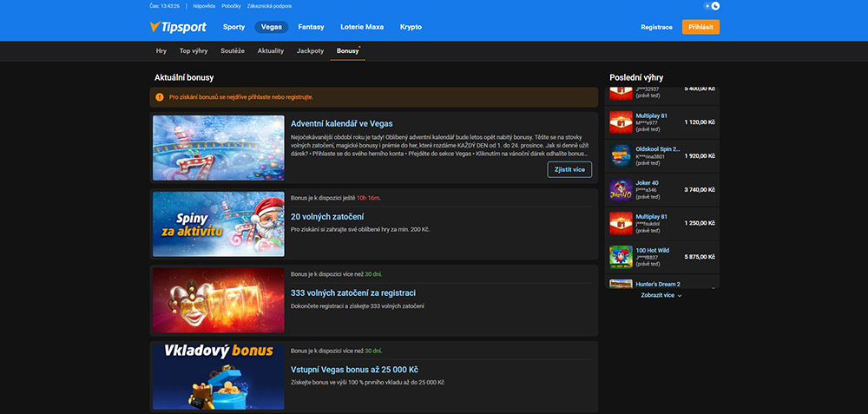The height and width of the screenshot is (414, 868).
Task: Open the Hunter's Dream 2 game title
Action: [x=658, y=284]
